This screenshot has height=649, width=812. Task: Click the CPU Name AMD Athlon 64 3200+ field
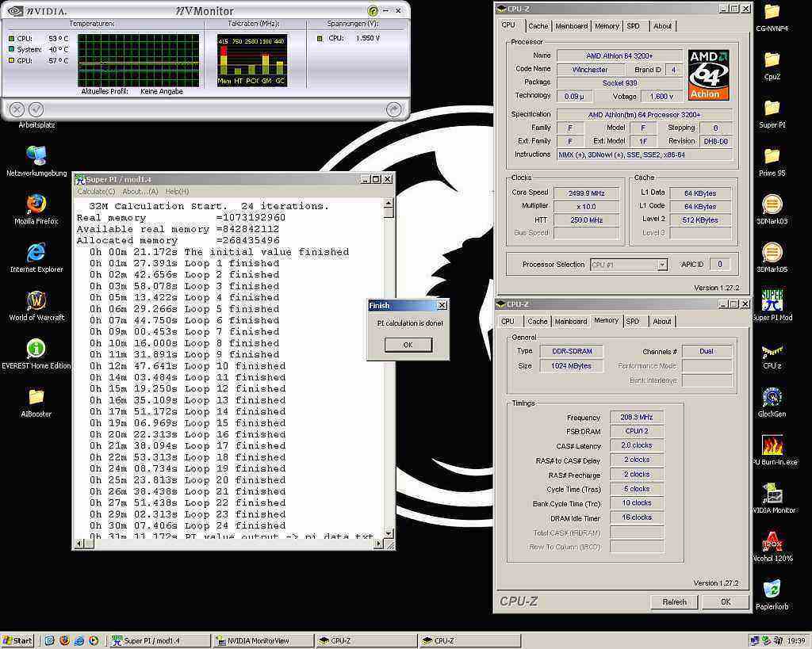(x=619, y=56)
